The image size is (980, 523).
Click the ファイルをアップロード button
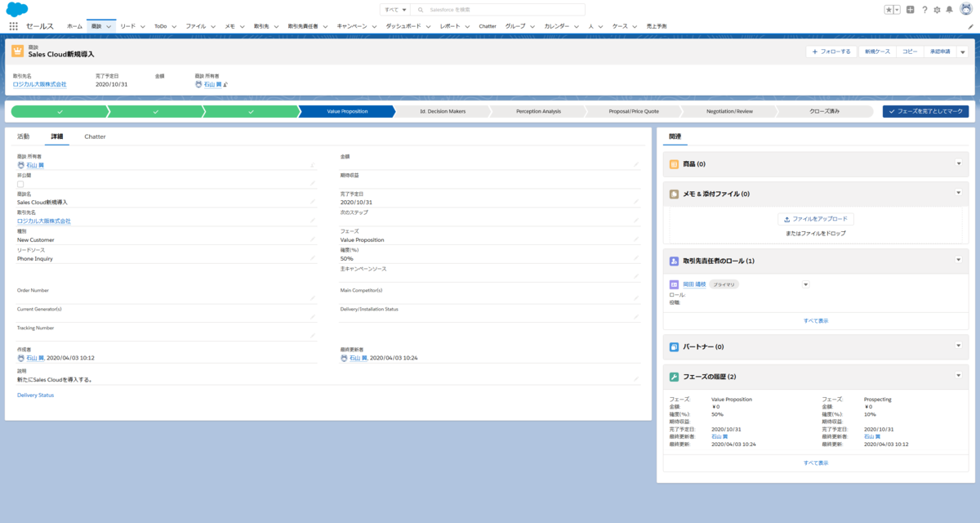click(x=816, y=219)
